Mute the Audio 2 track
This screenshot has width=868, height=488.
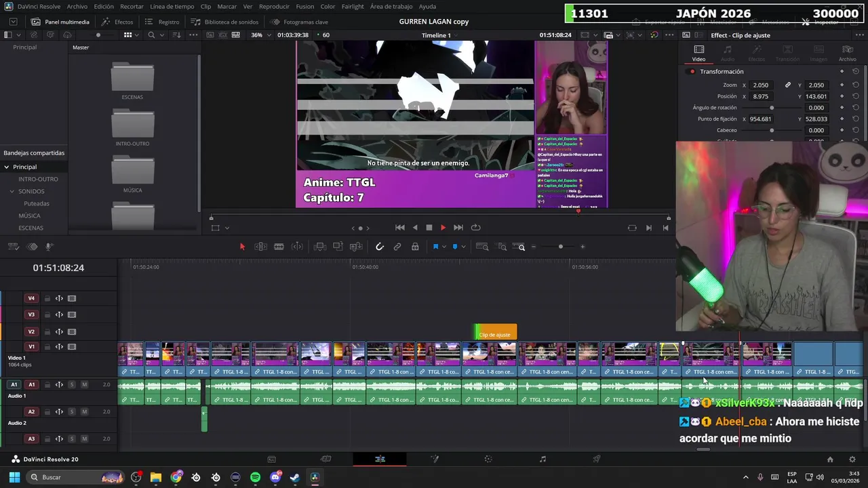[x=84, y=411]
